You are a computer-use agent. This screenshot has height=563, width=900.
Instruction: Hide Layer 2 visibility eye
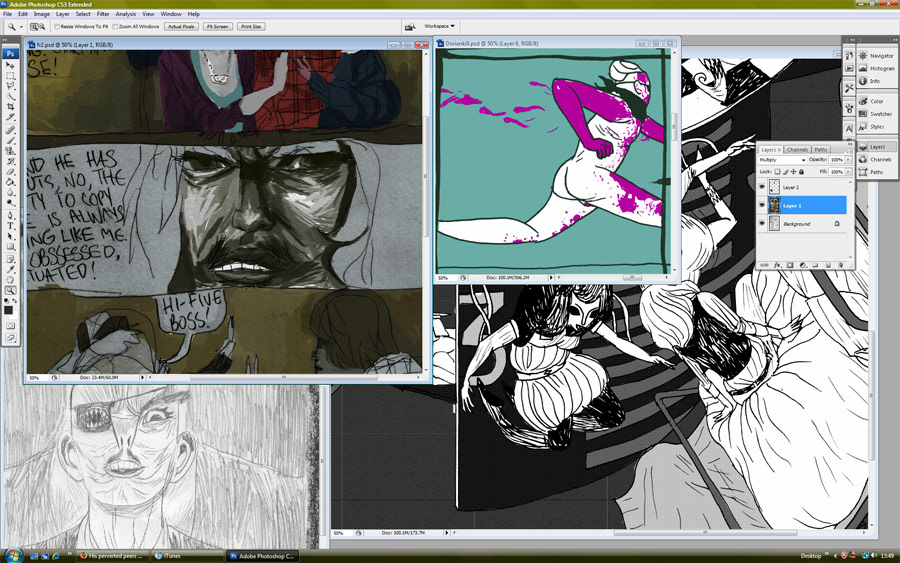[x=762, y=187]
